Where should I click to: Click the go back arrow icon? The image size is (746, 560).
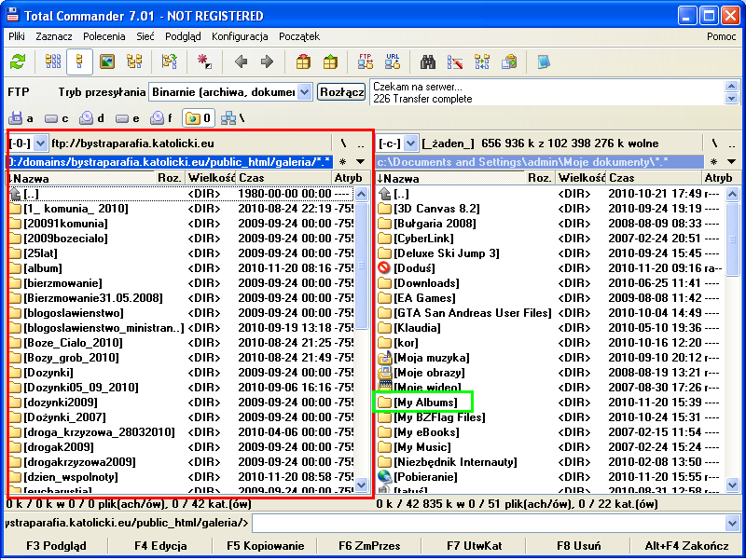pyautogui.click(x=241, y=61)
